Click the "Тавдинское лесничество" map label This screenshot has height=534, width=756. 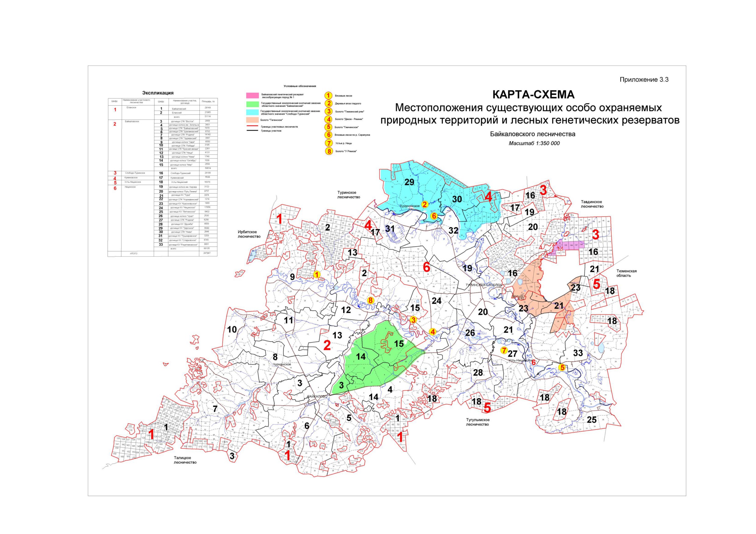pyautogui.click(x=592, y=204)
